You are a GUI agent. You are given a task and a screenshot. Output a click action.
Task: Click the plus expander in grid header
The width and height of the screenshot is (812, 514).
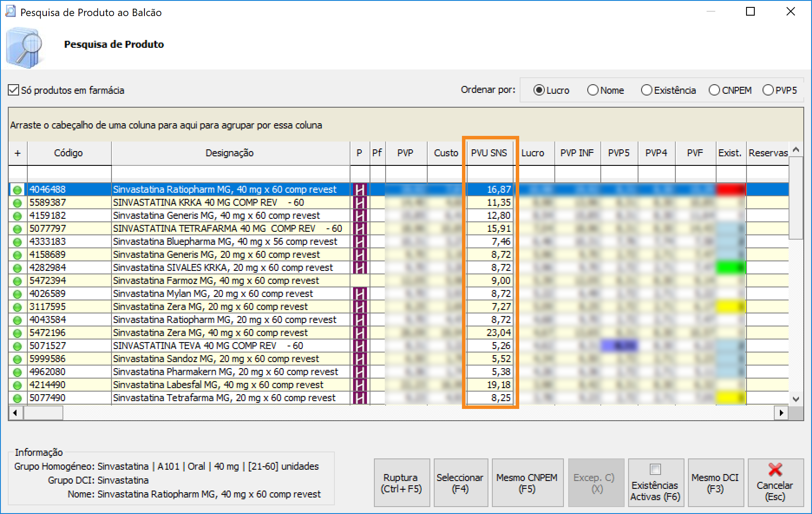click(x=17, y=153)
